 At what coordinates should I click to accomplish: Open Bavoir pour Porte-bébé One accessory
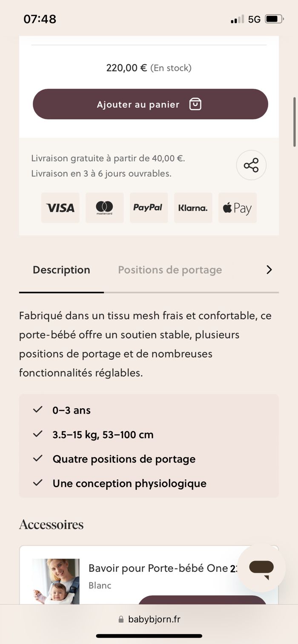(x=158, y=569)
